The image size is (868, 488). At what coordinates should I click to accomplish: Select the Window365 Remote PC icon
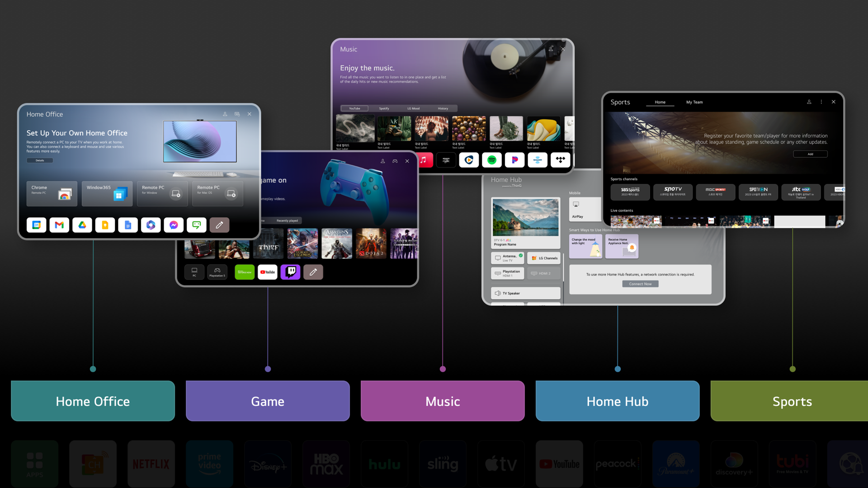pos(107,192)
